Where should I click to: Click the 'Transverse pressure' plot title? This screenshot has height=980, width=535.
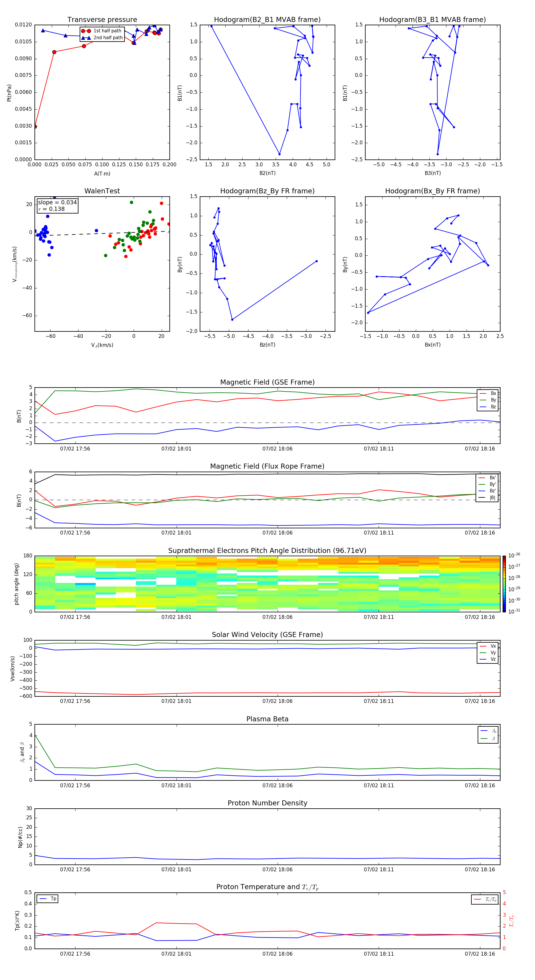coord(102,20)
